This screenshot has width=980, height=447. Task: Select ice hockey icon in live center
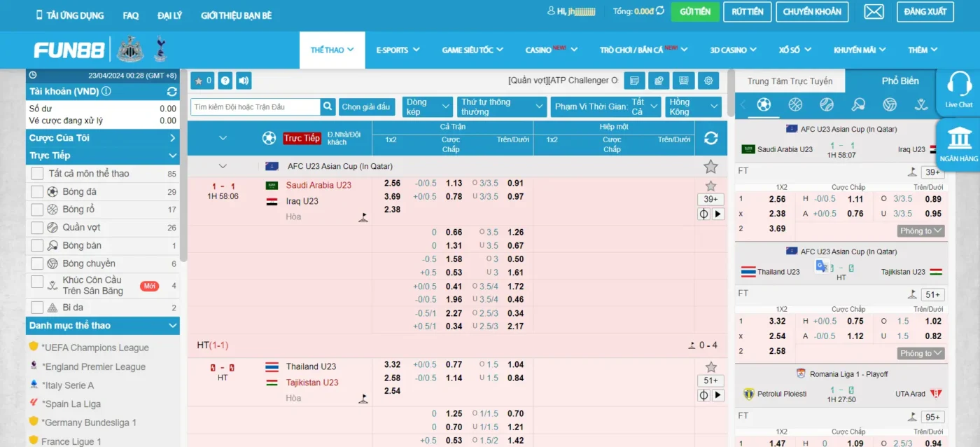pyautogui.click(x=921, y=104)
